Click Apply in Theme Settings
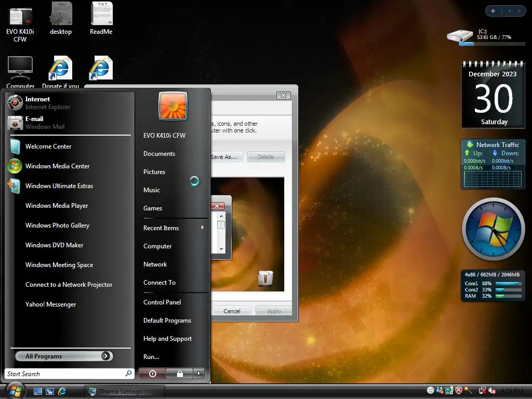 tap(274, 311)
